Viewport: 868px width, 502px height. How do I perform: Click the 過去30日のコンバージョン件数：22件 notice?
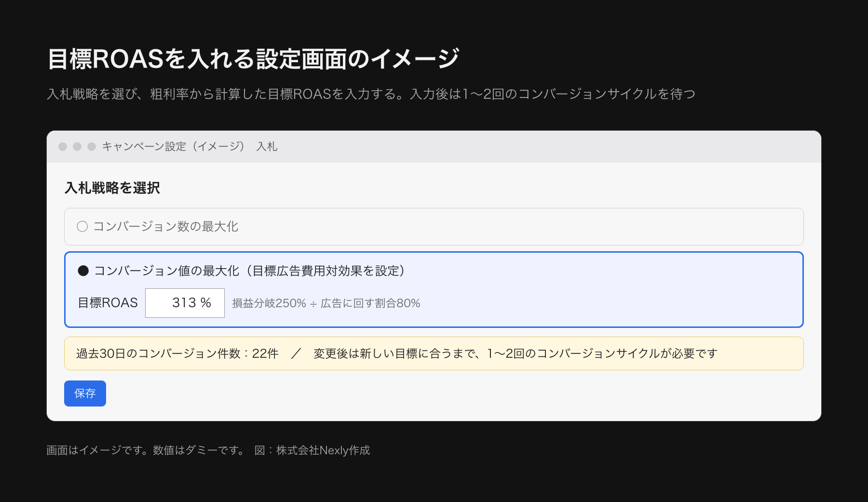177,353
